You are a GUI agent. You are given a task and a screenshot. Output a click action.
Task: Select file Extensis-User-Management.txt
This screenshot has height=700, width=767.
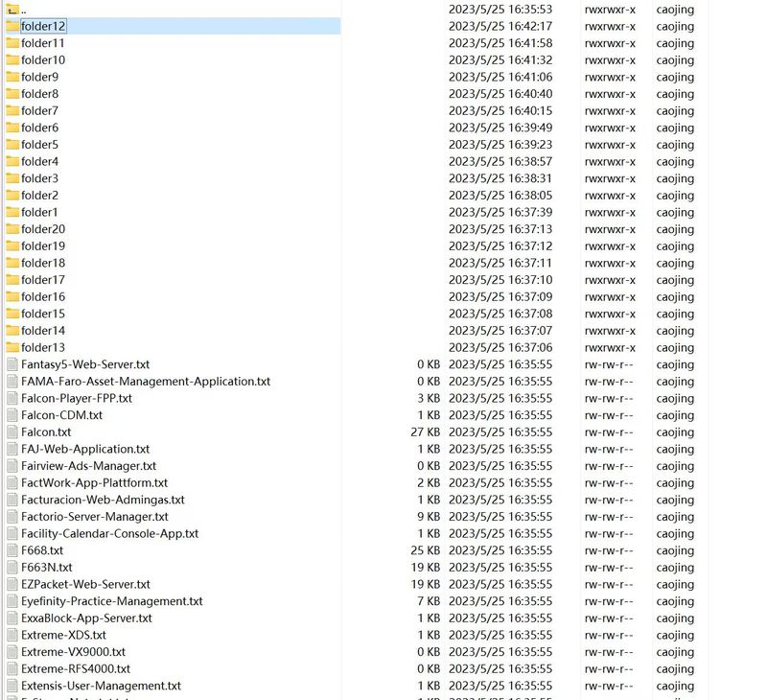pos(101,686)
